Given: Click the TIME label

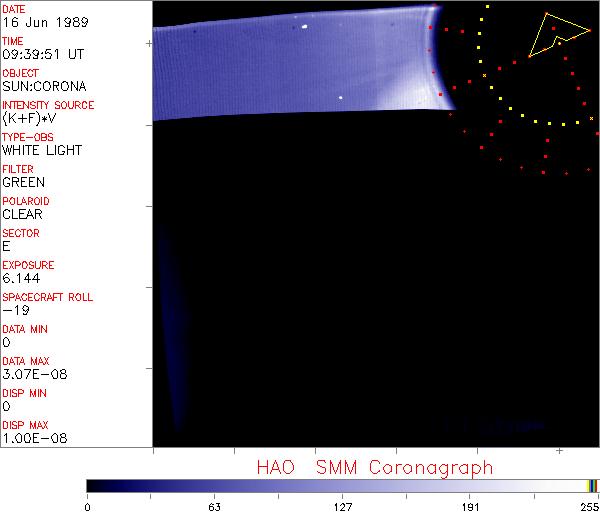Looking at the screenshot, I should tap(13, 41).
